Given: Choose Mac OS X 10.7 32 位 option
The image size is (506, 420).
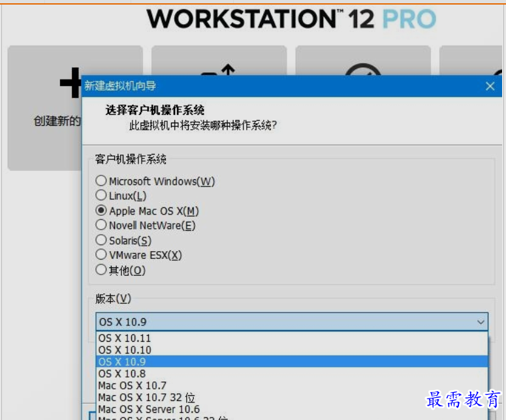Looking at the screenshot, I should (292, 397).
